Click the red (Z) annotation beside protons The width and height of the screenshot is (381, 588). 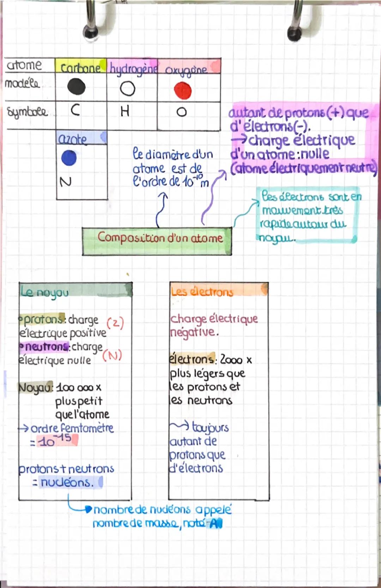(115, 323)
